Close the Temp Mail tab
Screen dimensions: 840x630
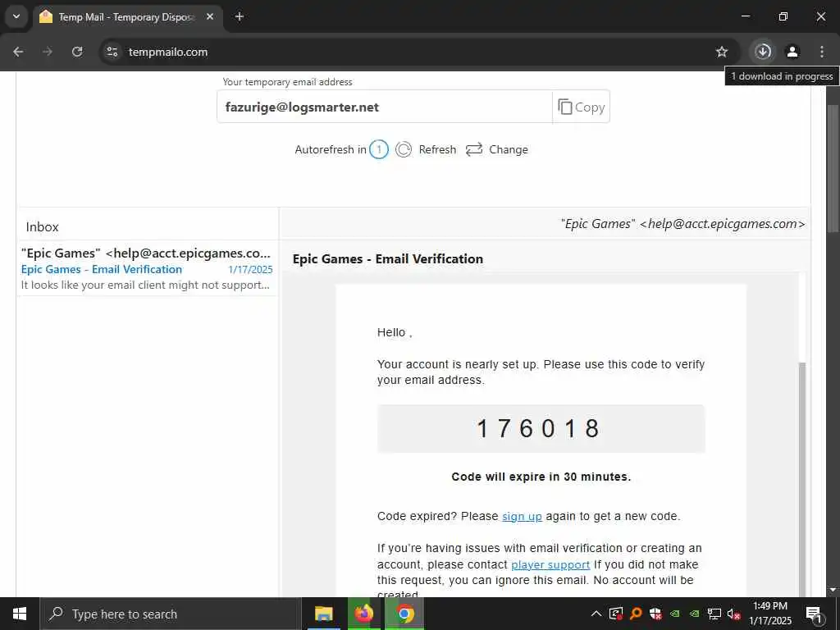pyautogui.click(x=210, y=17)
